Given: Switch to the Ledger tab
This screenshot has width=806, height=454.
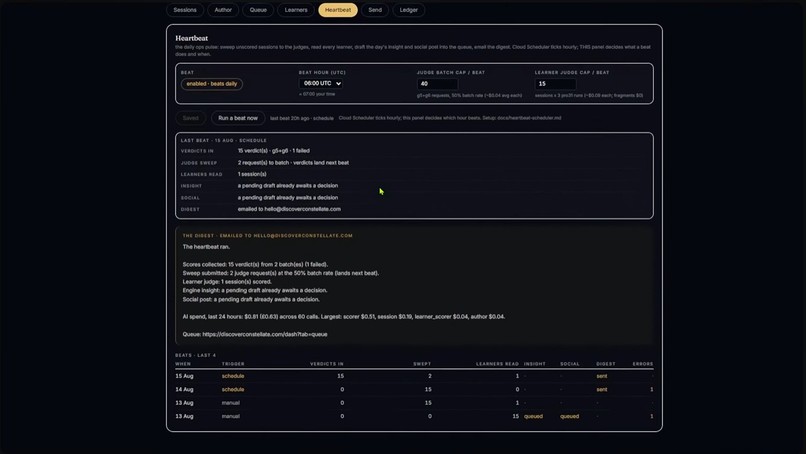Looking at the screenshot, I should (409, 10).
